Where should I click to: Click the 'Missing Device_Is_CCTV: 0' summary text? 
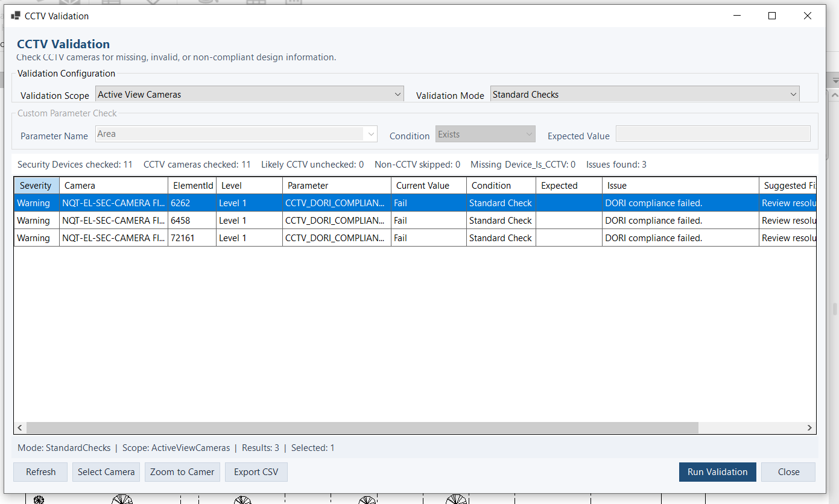[x=523, y=165]
